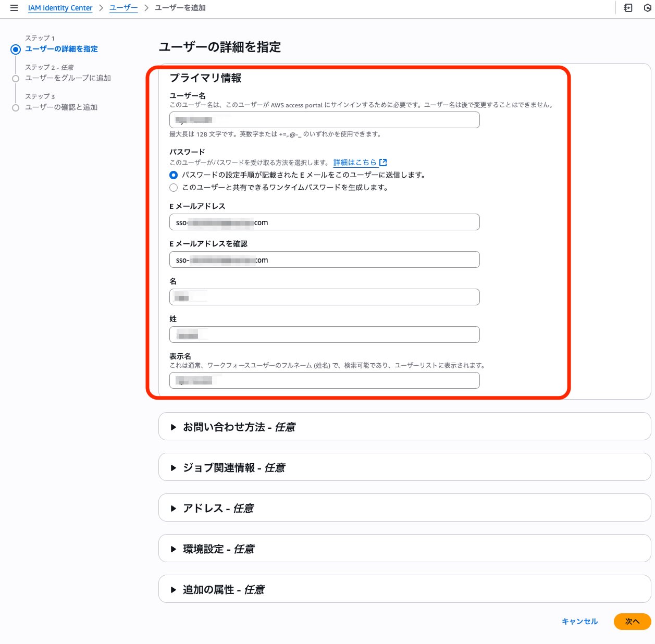Image resolution: width=655 pixels, height=644 pixels.
Task: Select step ユーザーの詳細を指定 in the wizard
Action: pos(61,49)
